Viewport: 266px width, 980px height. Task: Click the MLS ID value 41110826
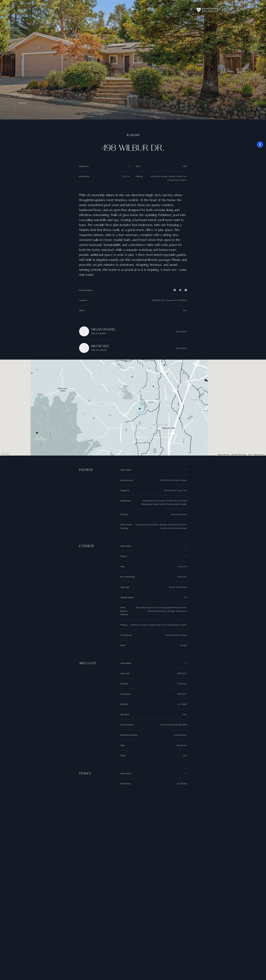click(x=182, y=704)
